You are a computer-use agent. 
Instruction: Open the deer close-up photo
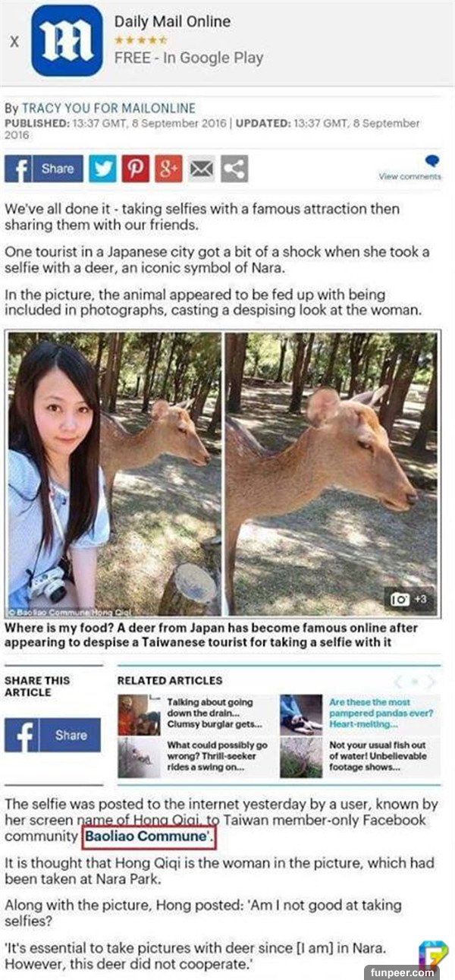click(331, 474)
